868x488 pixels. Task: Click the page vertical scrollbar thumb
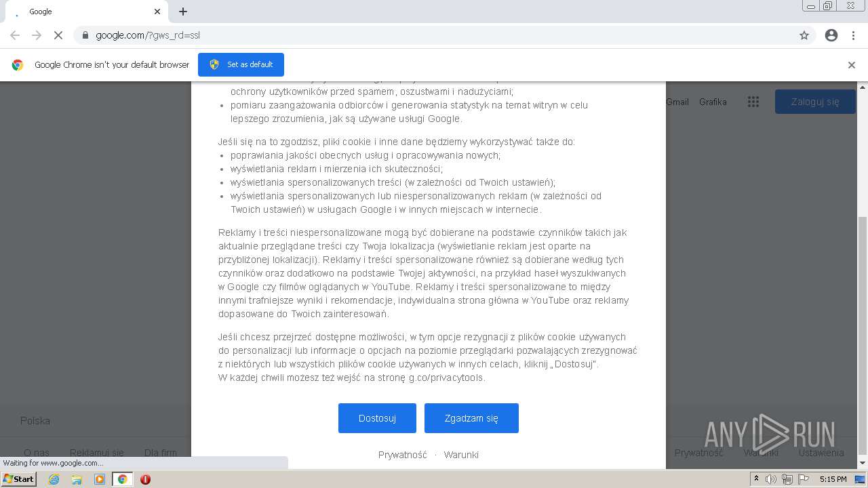tap(863, 335)
